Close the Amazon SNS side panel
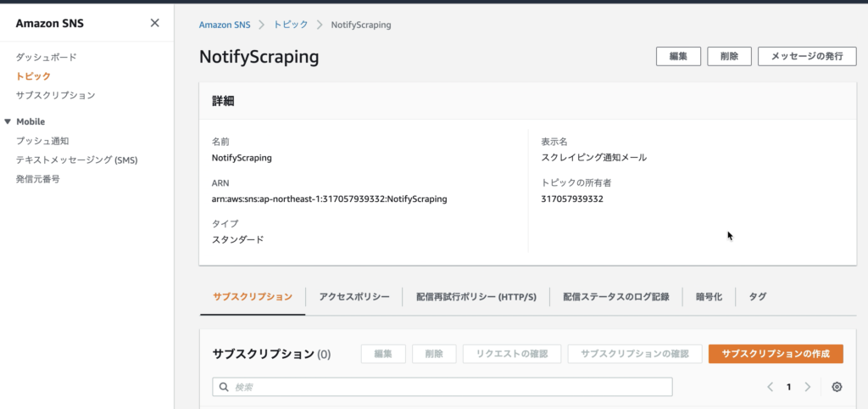 (x=155, y=23)
